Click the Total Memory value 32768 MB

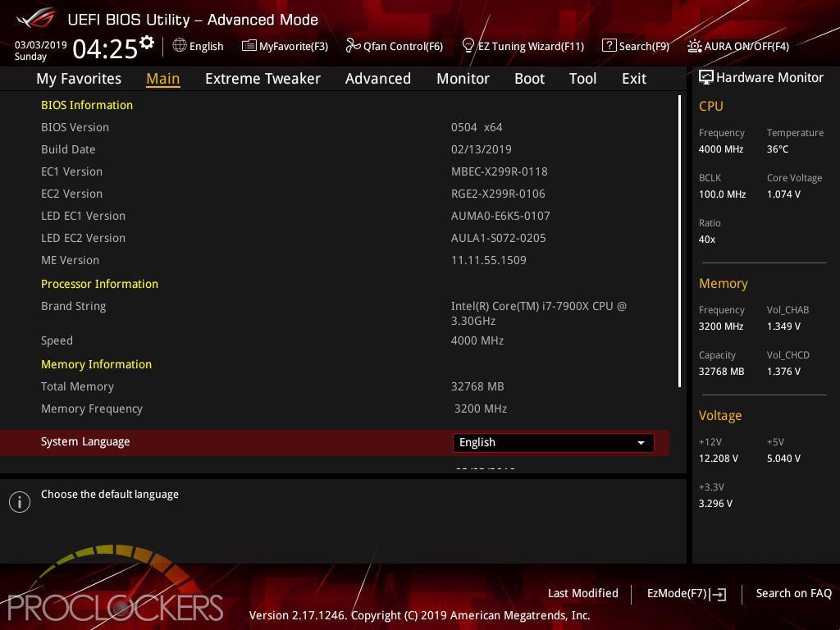[x=477, y=386]
